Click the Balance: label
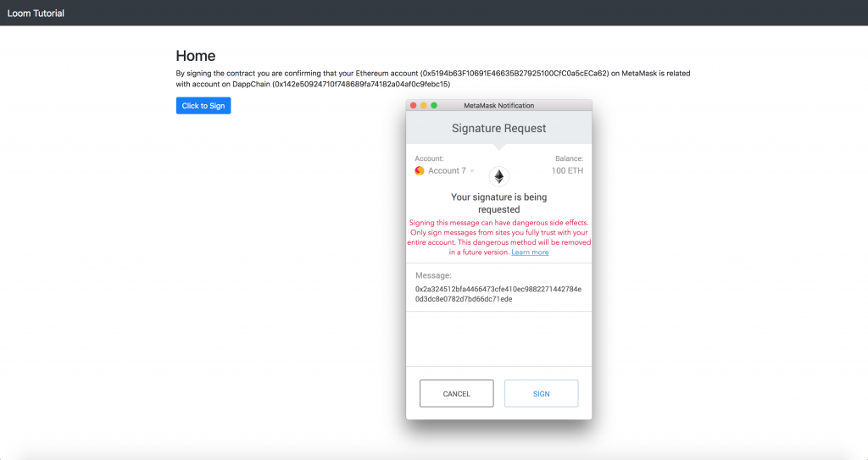Viewport: 868px width, 460px height. click(569, 158)
